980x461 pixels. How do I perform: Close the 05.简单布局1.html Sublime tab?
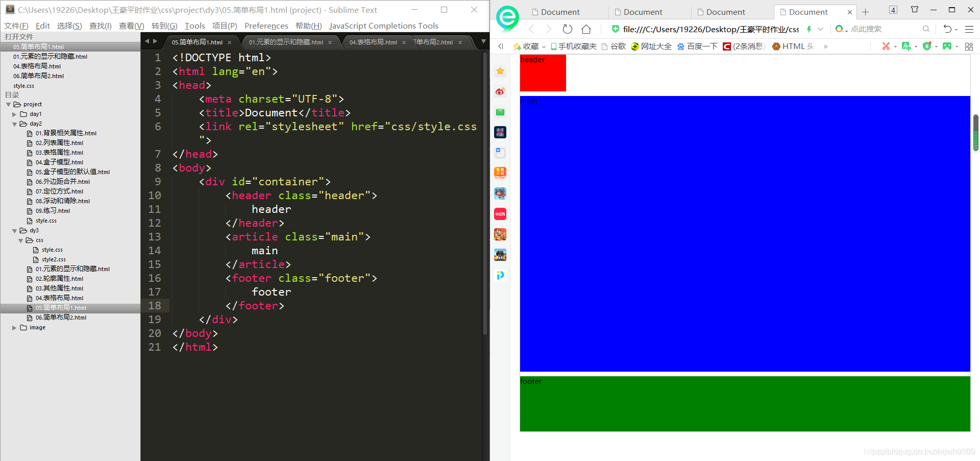[230, 42]
